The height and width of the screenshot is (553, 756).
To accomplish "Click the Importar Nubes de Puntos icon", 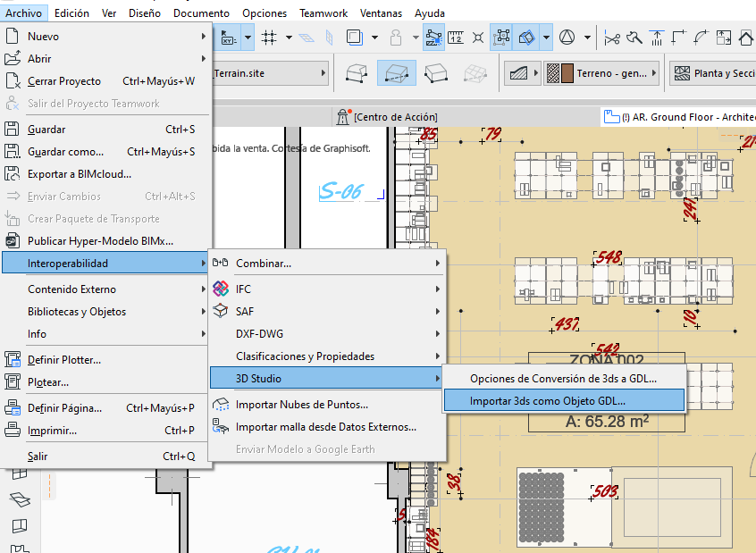I will 221,405.
